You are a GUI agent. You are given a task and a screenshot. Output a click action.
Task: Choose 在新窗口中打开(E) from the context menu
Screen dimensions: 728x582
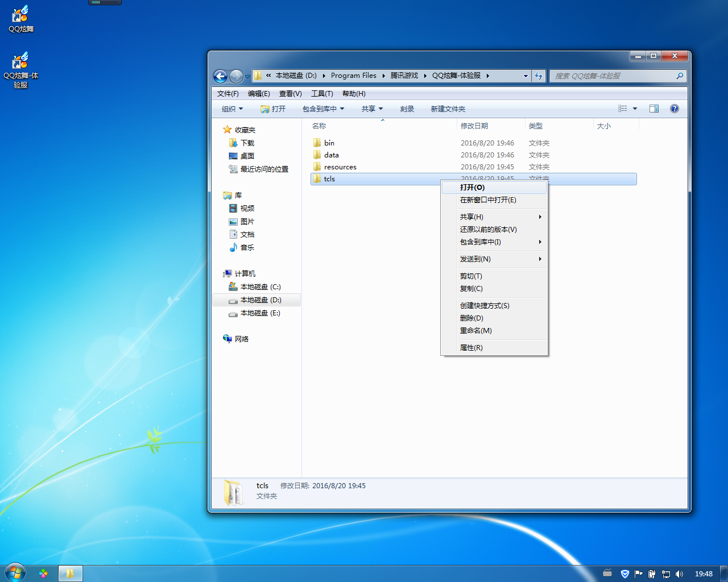(x=494, y=200)
